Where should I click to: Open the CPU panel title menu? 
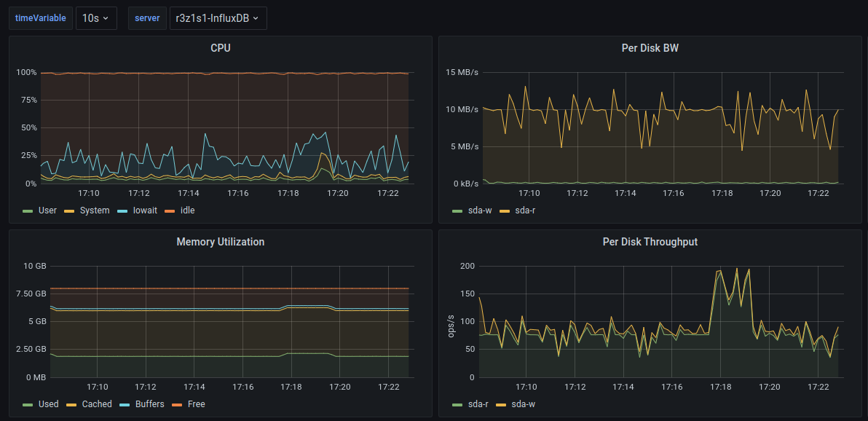[221, 48]
